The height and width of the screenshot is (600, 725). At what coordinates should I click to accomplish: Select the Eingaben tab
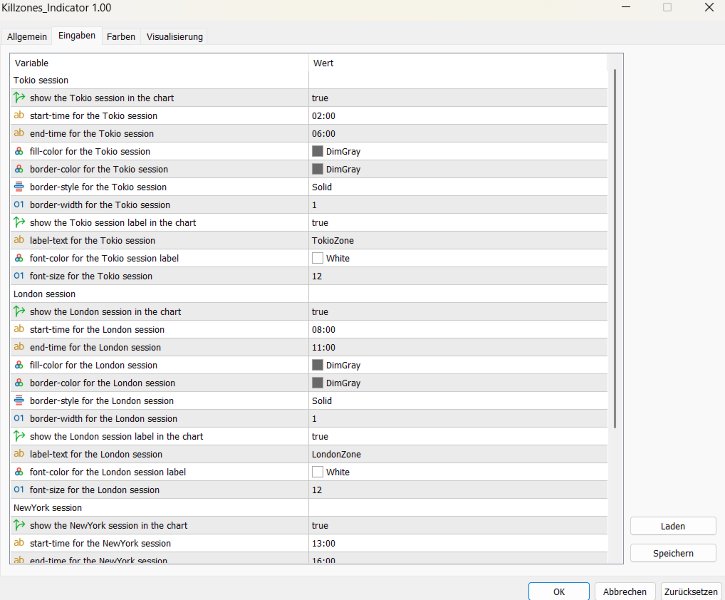[x=77, y=36]
